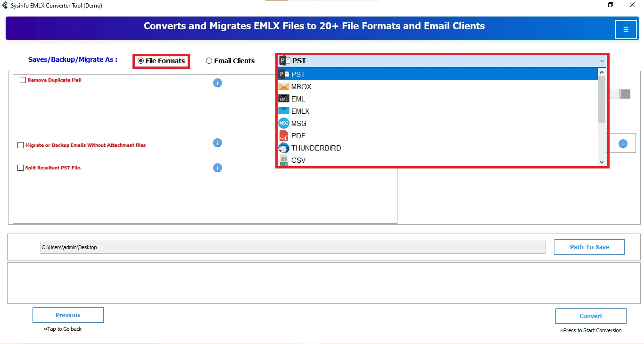Image resolution: width=644 pixels, height=344 pixels.
Task: Select PDF from the dropdown list
Action: (438, 136)
